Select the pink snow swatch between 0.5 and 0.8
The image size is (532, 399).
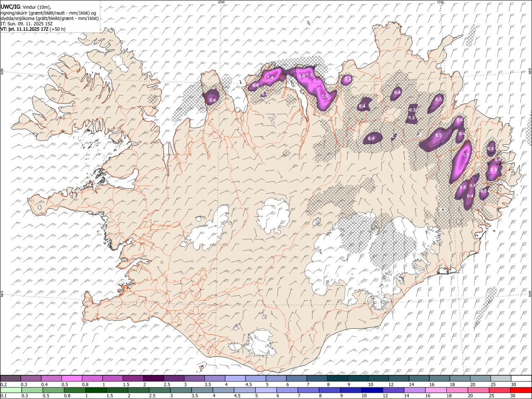71,379
